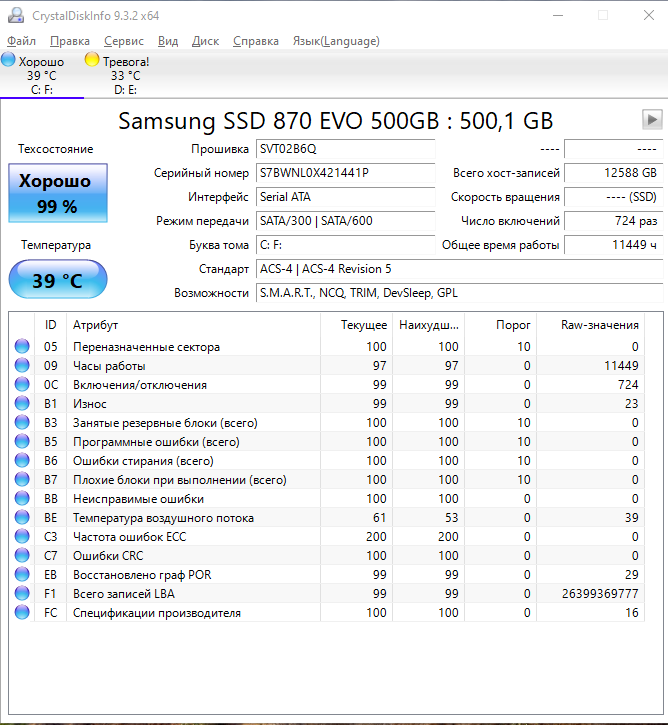
Task: Click the transfer mode field SATA/300 | SATA/600
Action: tap(345, 221)
